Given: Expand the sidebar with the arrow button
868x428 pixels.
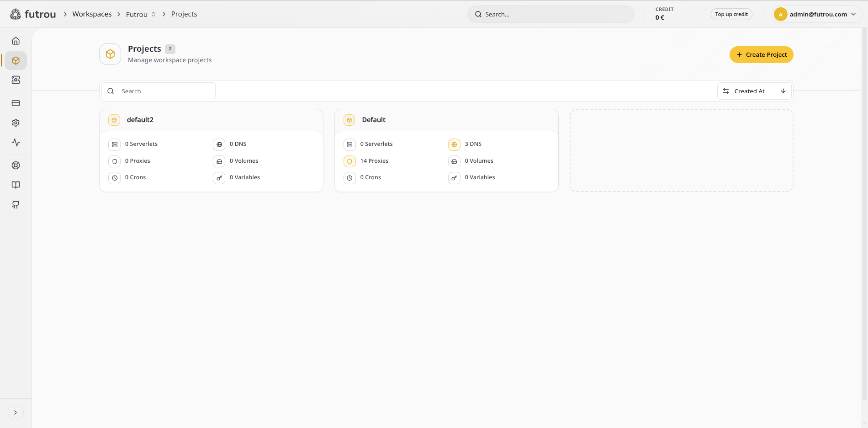Looking at the screenshot, I should pos(16,412).
